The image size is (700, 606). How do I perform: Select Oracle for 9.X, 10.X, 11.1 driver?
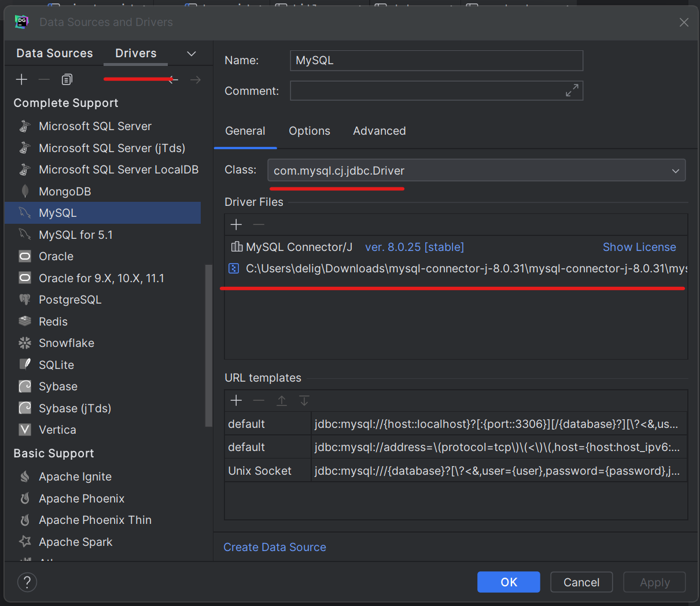(x=103, y=278)
